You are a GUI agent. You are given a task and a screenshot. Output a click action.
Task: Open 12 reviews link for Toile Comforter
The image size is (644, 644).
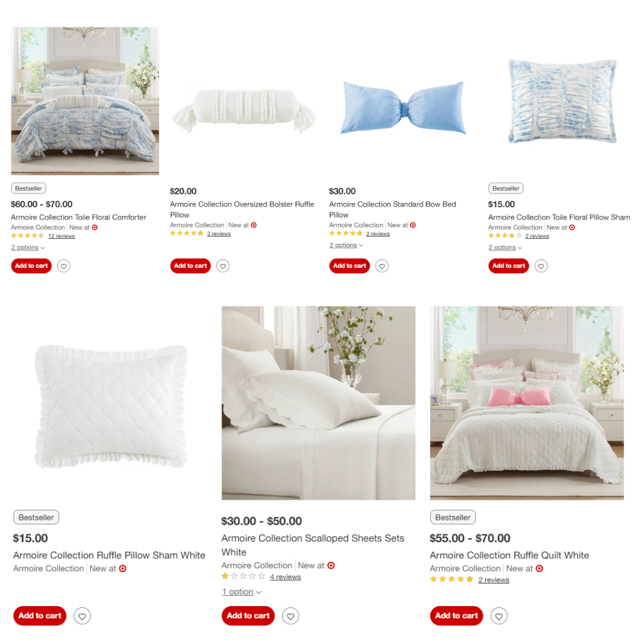coord(61,236)
